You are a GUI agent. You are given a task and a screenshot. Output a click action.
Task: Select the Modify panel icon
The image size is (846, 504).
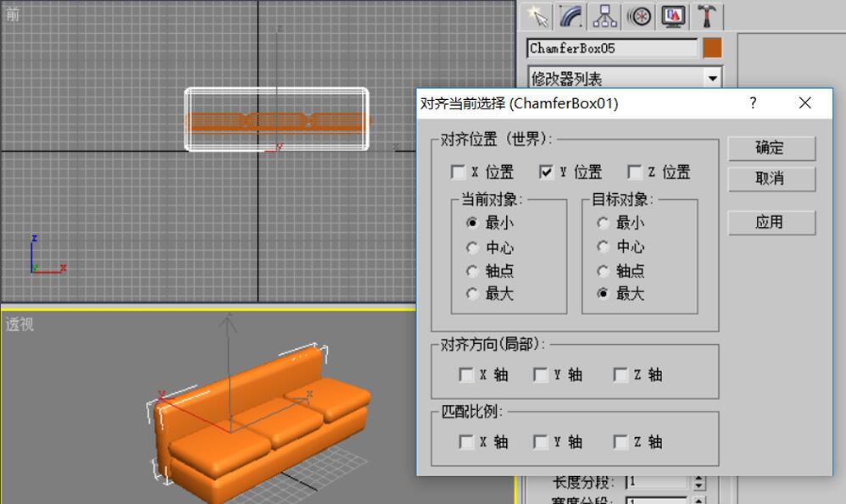point(570,15)
